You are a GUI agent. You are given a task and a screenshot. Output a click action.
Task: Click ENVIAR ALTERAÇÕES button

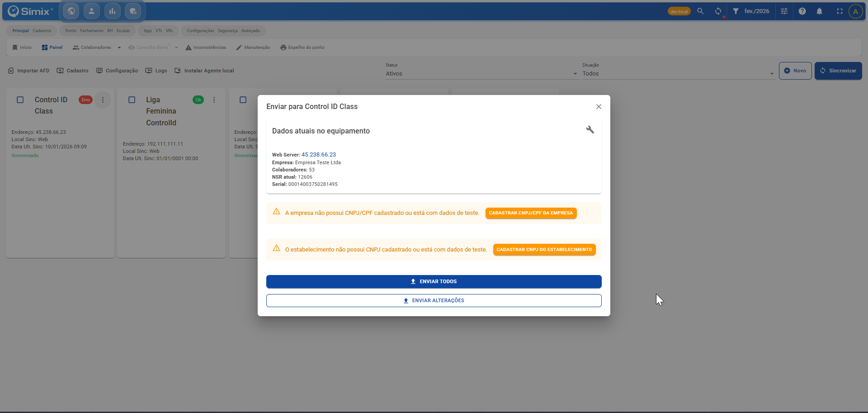tap(434, 301)
